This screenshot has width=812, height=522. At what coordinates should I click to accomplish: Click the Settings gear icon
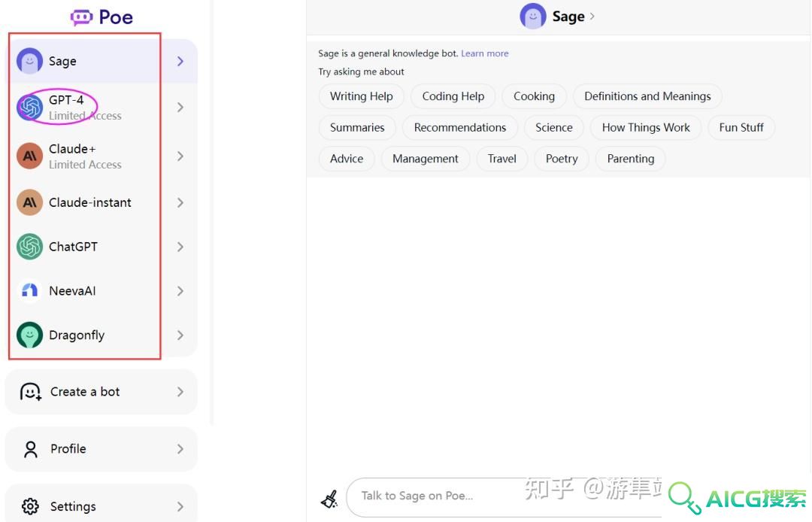click(30, 506)
